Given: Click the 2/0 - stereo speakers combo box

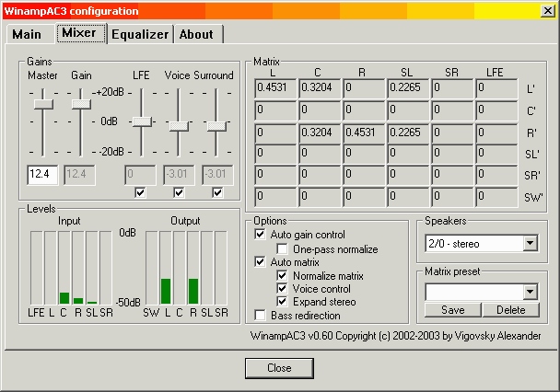Looking at the screenshot, I should coord(482,244).
